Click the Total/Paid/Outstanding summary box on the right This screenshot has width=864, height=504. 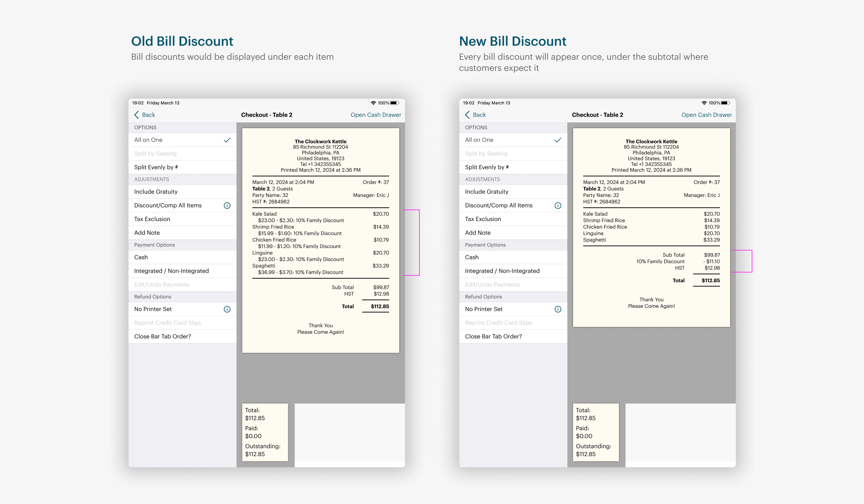[x=596, y=432]
